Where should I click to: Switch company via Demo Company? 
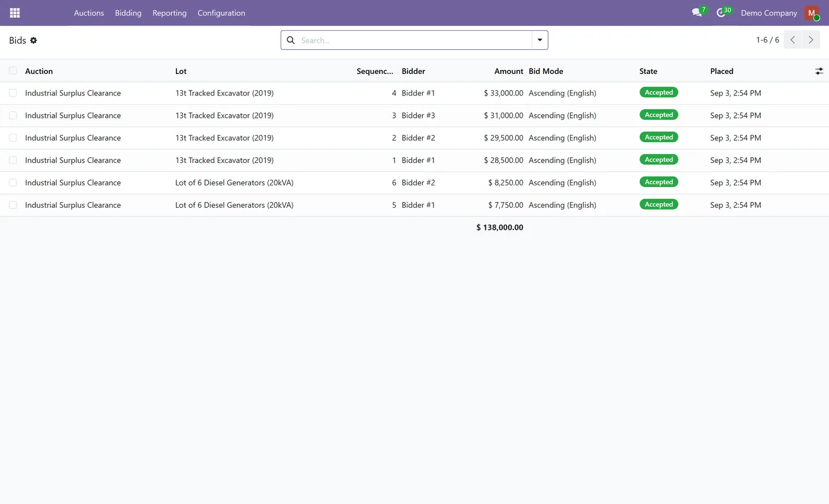[x=769, y=12]
